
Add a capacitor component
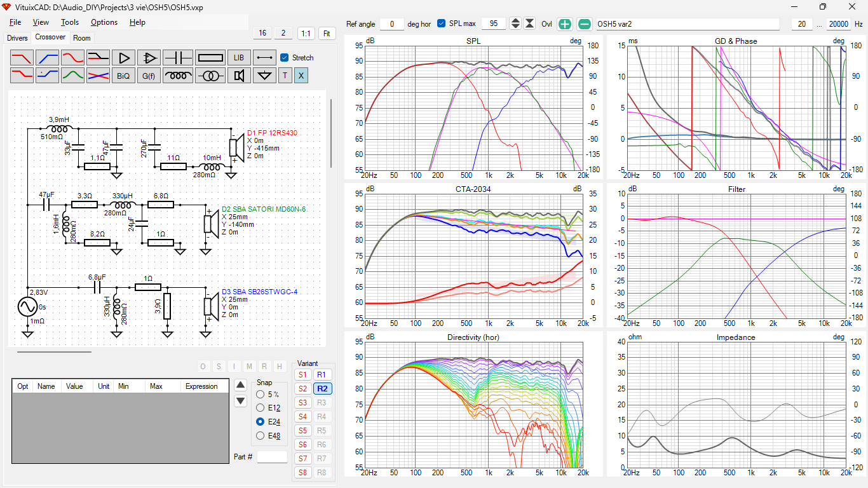click(178, 58)
